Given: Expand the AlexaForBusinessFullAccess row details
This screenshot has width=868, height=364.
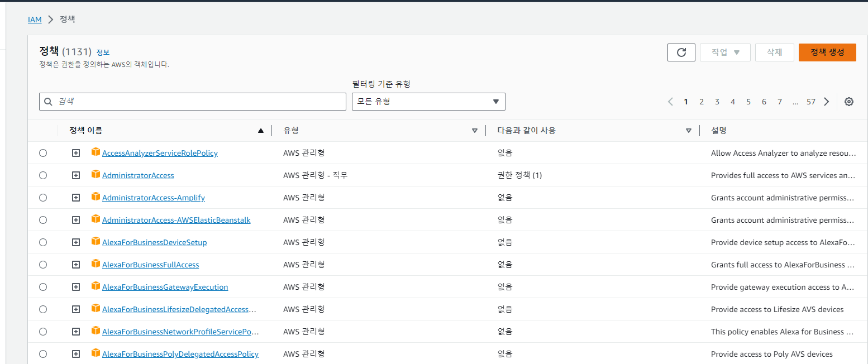Looking at the screenshot, I should [76, 265].
